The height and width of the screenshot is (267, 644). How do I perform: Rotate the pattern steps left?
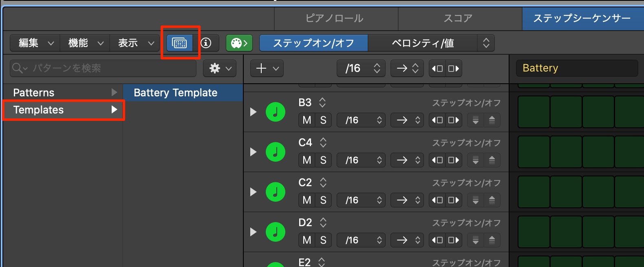[437, 69]
